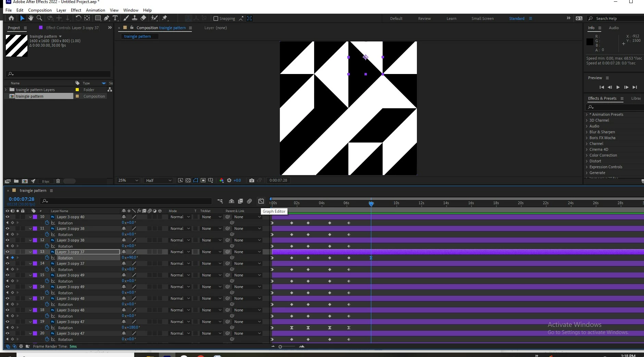This screenshot has height=357, width=644.
Task: Take a snapshot with camera icon
Action: 252,180
